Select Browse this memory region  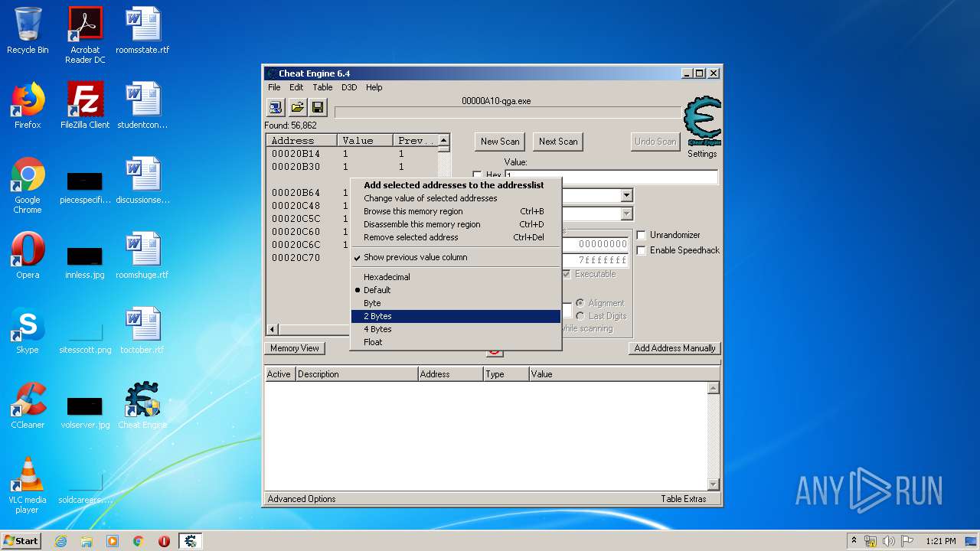(x=455, y=211)
